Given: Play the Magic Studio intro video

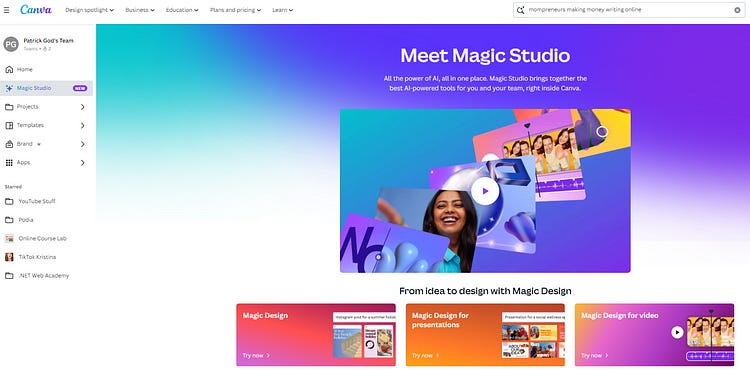Looking at the screenshot, I should point(485,191).
